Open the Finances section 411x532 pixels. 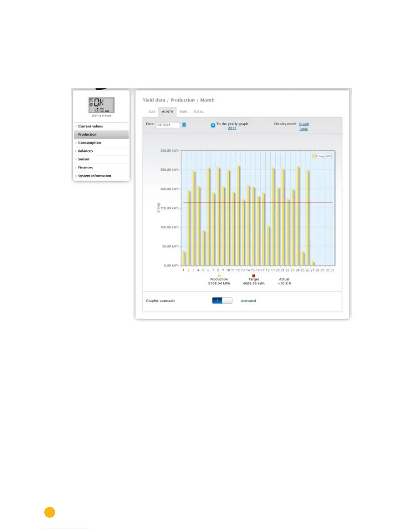click(x=101, y=168)
